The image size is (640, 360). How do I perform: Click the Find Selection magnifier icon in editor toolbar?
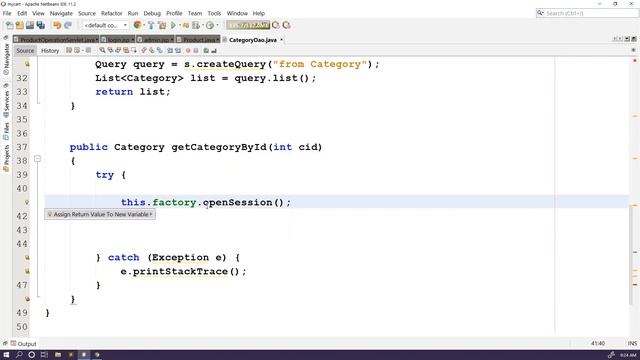[102, 51]
